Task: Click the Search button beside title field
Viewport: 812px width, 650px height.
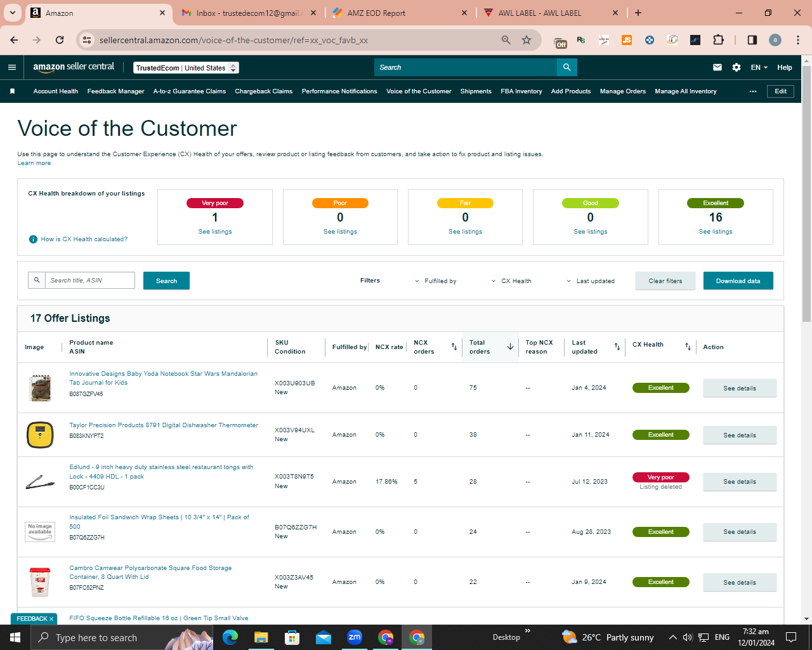Action: point(166,281)
